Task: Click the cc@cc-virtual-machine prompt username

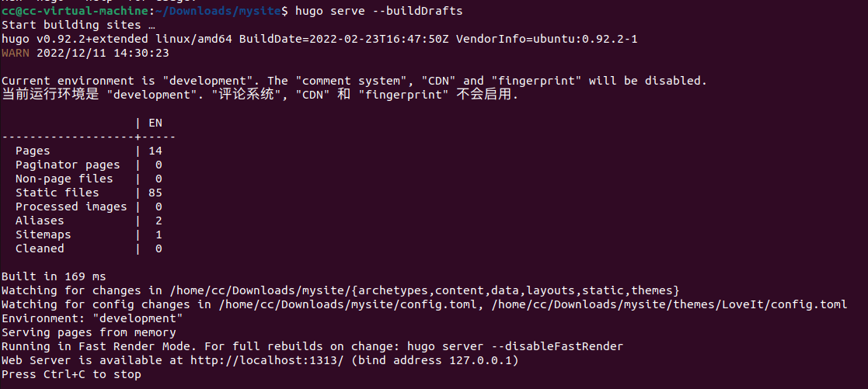Action: coord(75,11)
